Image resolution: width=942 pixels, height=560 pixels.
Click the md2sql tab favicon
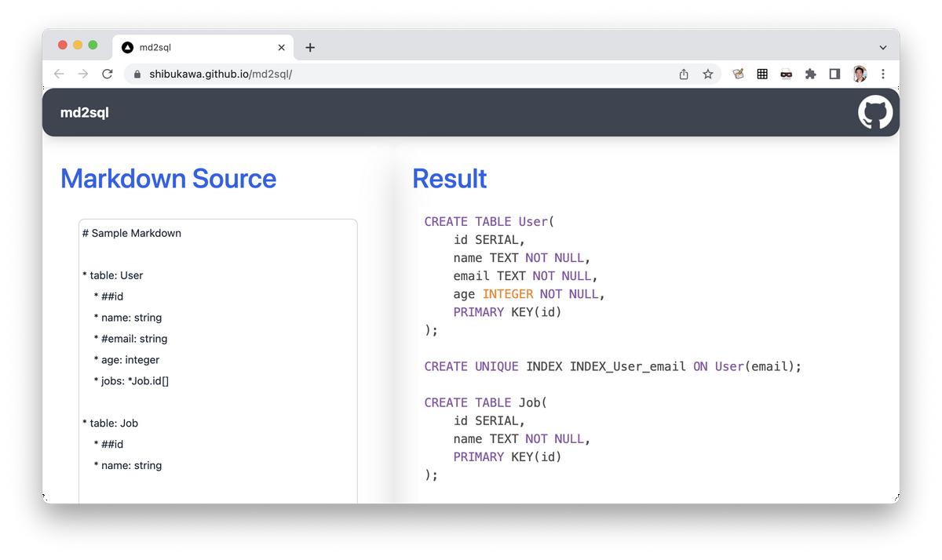point(127,47)
